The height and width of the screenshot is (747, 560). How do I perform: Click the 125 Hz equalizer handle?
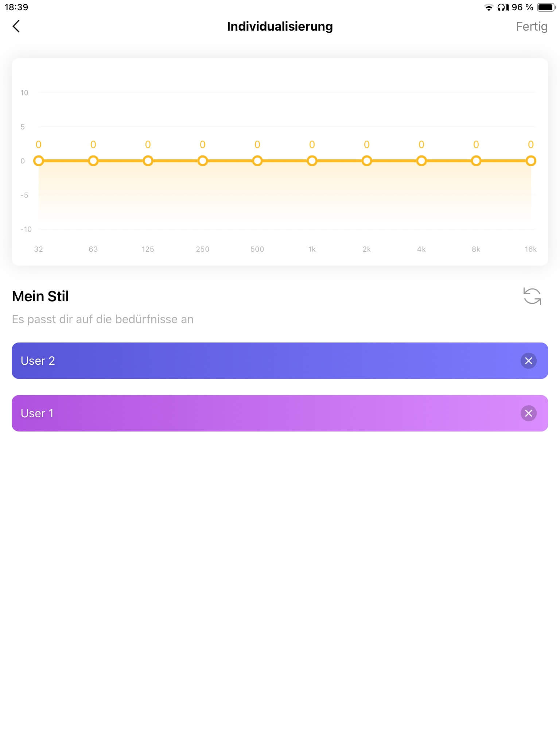pos(148,161)
